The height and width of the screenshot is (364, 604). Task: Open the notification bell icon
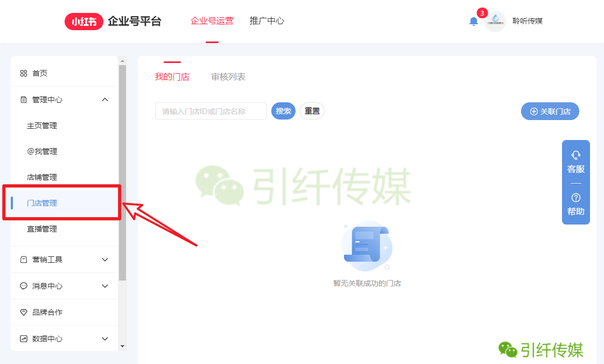[473, 21]
